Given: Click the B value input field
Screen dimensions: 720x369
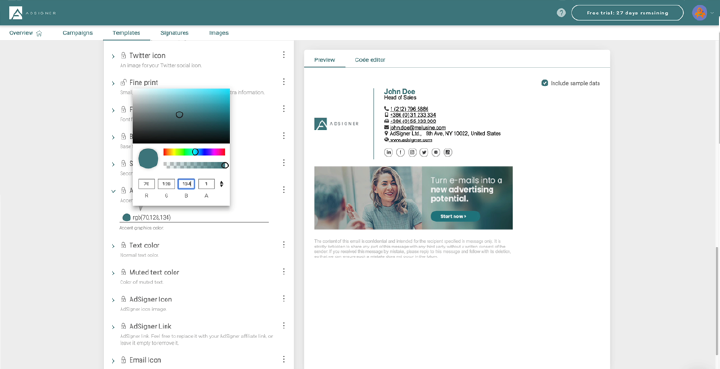Looking at the screenshot, I should pos(186,184).
